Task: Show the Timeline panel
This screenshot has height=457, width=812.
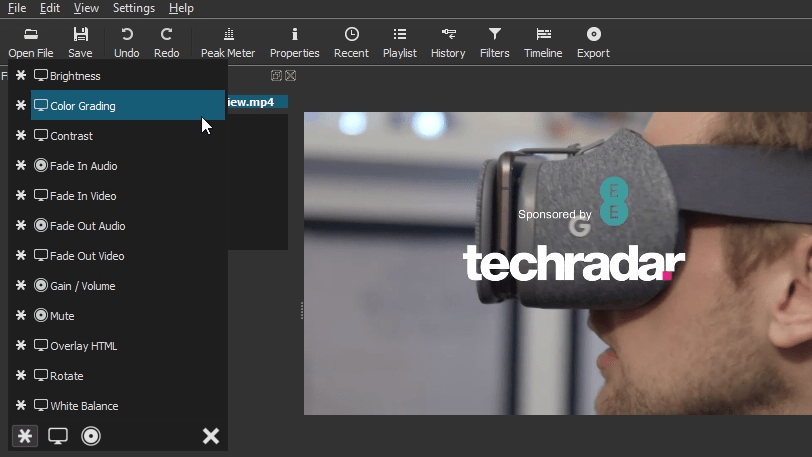Action: [x=543, y=42]
